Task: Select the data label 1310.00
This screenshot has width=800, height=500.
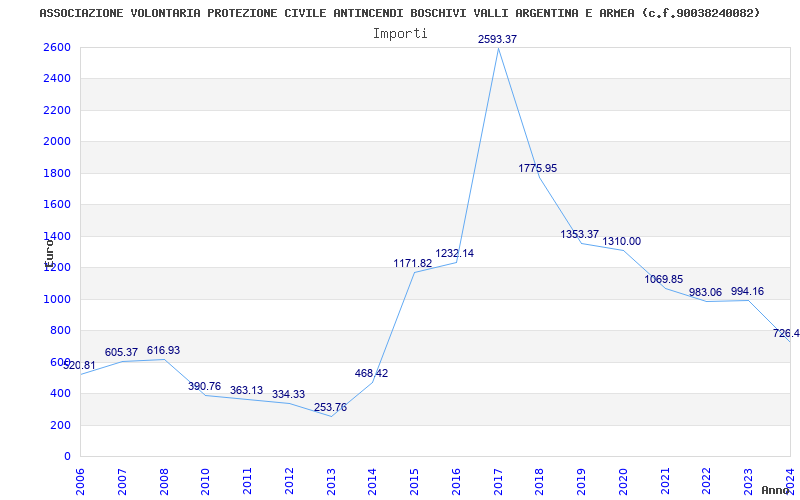Action: pos(621,241)
